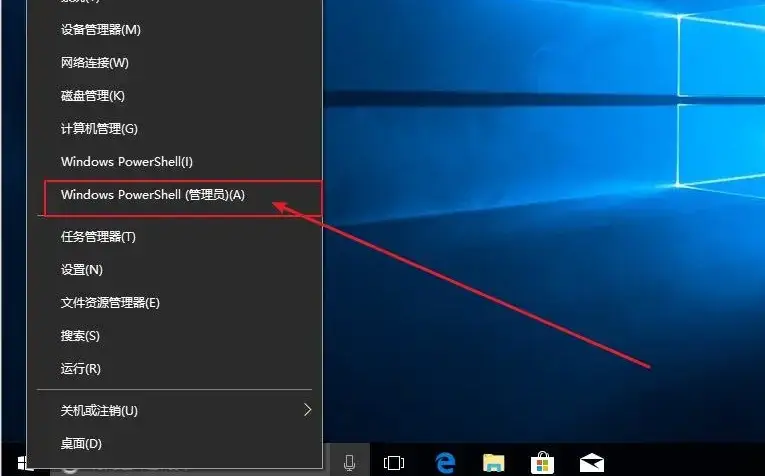Launch Microsoft Edge from the taskbar
This screenshot has height=476, width=765.
[446, 463]
